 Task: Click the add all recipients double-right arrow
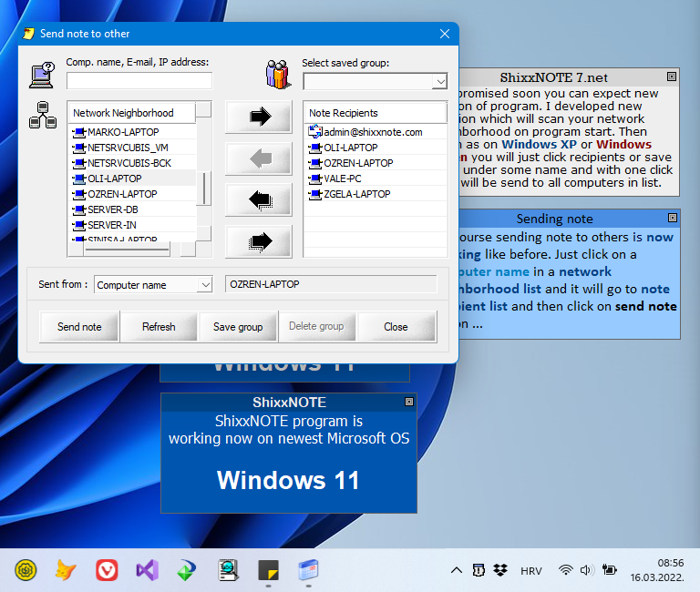point(259,241)
